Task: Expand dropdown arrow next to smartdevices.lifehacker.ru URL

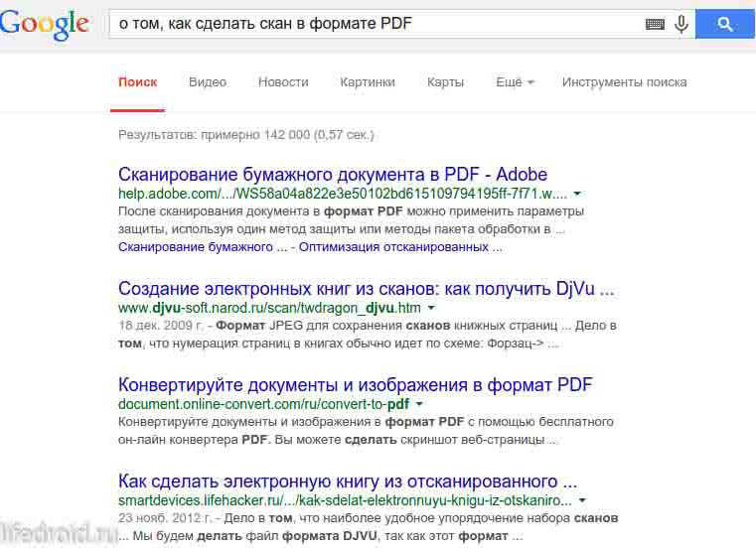Action: (x=582, y=500)
